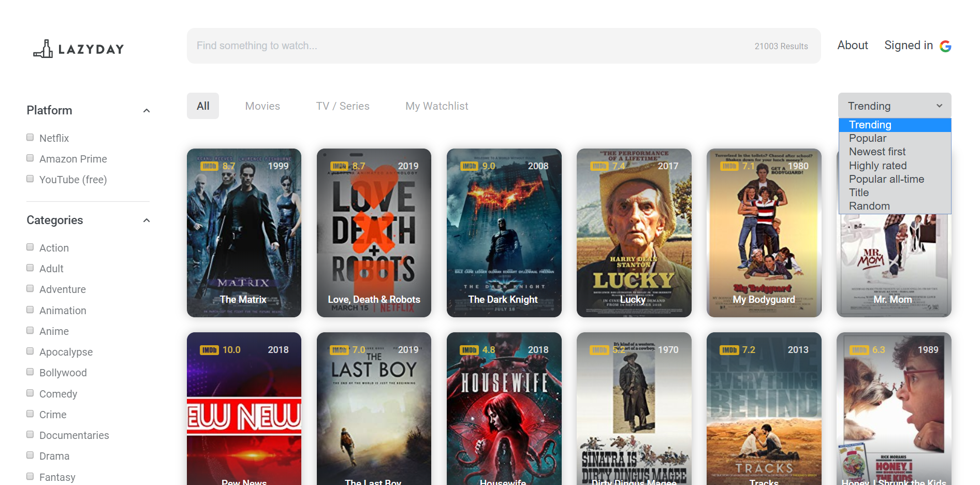980x485 pixels.
Task: Click the Categories section heading
Action: [x=55, y=220]
